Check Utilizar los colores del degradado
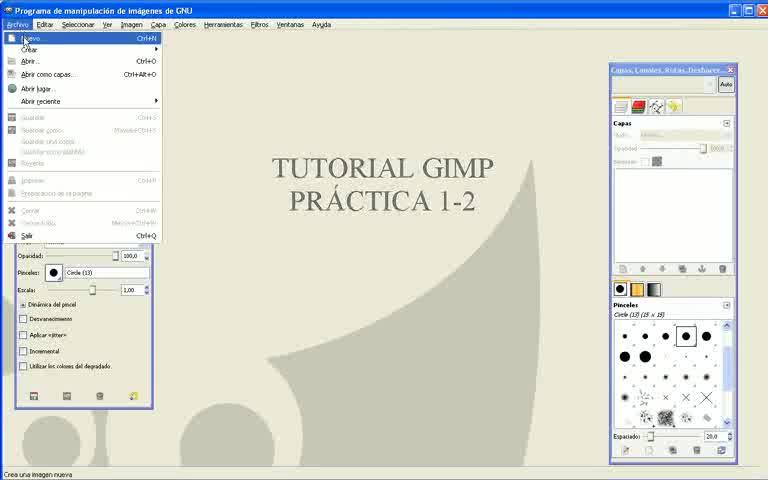 (23, 366)
